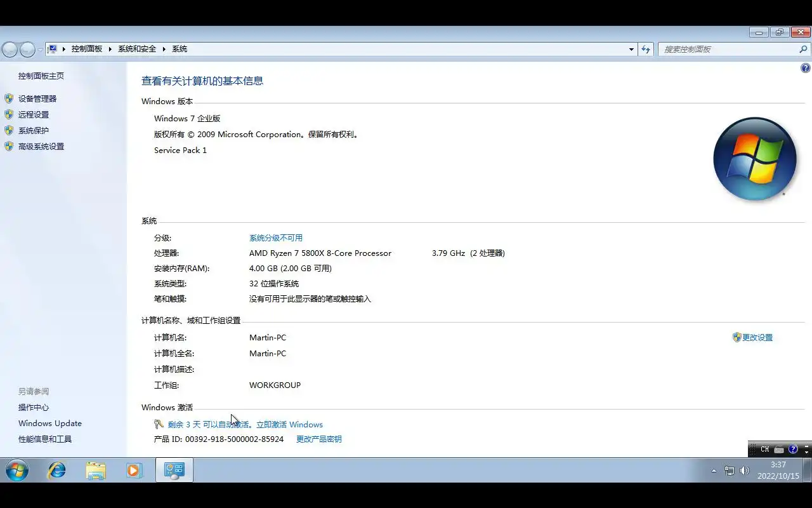The width and height of the screenshot is (812, 508).
Task: Click CH input language indicator
Action: pyautogui.click(x=765, y=449)
